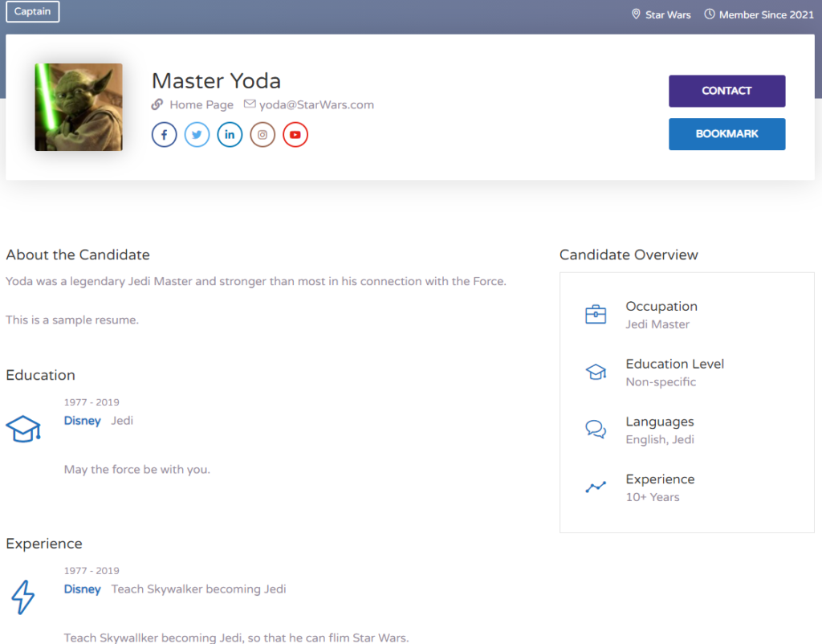Viewport: 822px width, 644px height.
Task: Click the Experience label in Candidate Overview
Action: click(660, 479)
